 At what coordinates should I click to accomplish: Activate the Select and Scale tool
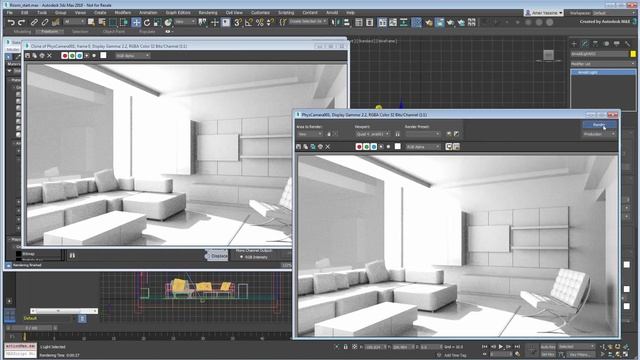click(x=157, y=22)
